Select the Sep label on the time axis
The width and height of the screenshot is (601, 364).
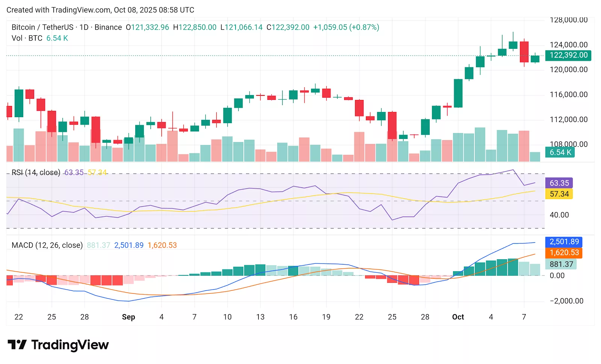129,317
